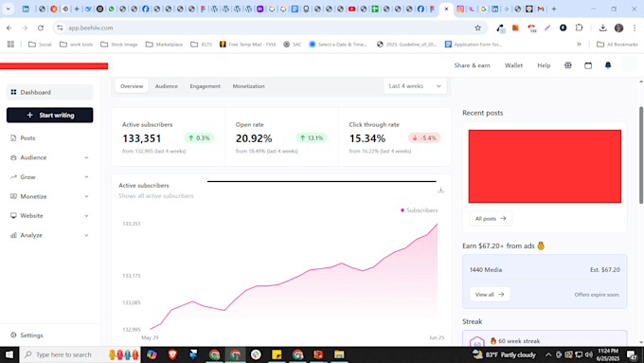Click the globe icon beside Help
The width and height of the screenshot is (644, 363).
pyautogui.click(x=568, y=65)
